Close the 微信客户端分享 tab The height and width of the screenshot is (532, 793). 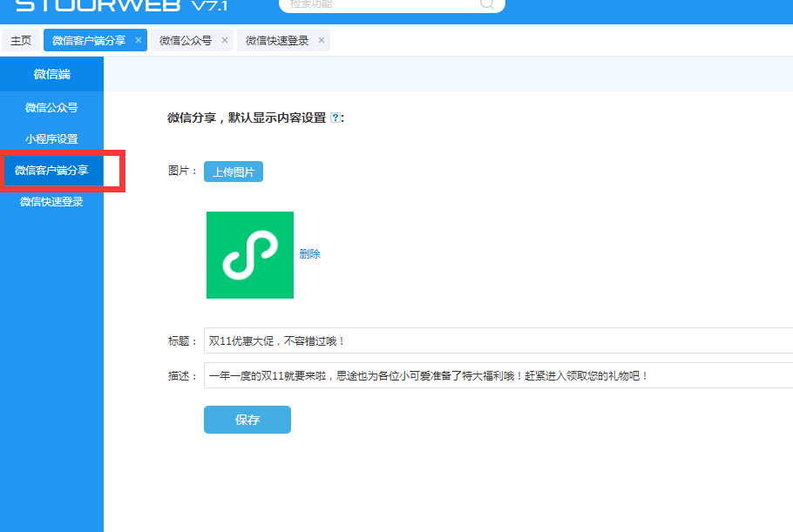click(x=139, y=40)
